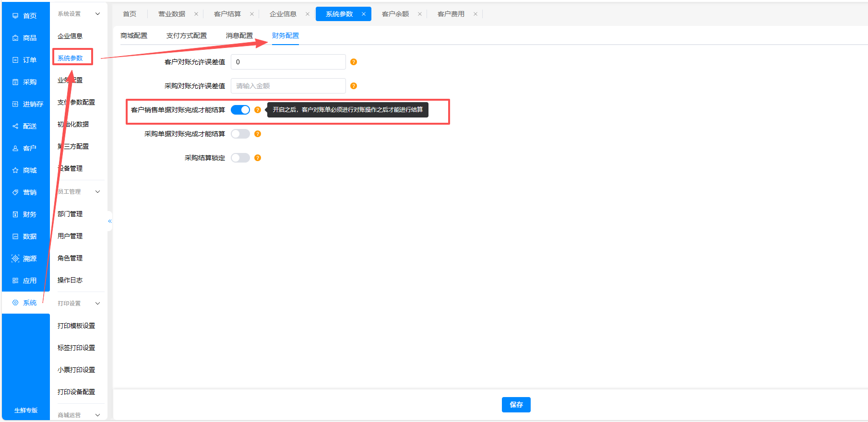Open the 营销 marketing sidebar item
The image size is (868, 422).
tap(25, 192)
